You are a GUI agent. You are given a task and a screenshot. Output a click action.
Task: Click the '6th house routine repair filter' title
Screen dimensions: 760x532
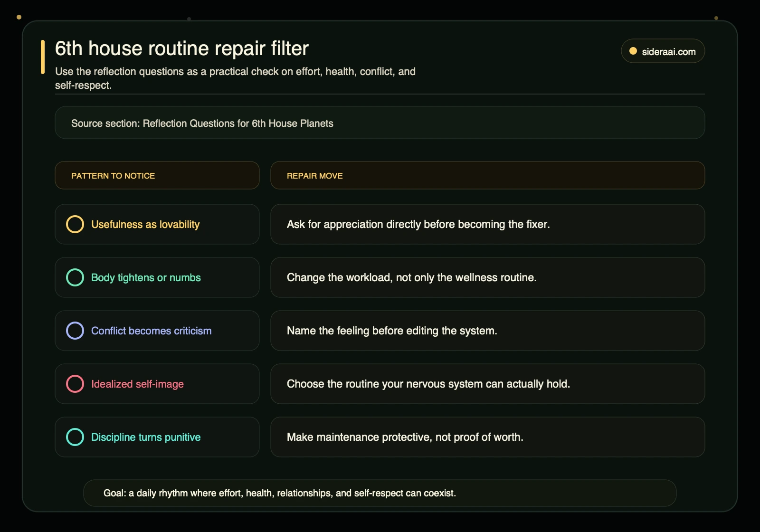click(181, 48)
